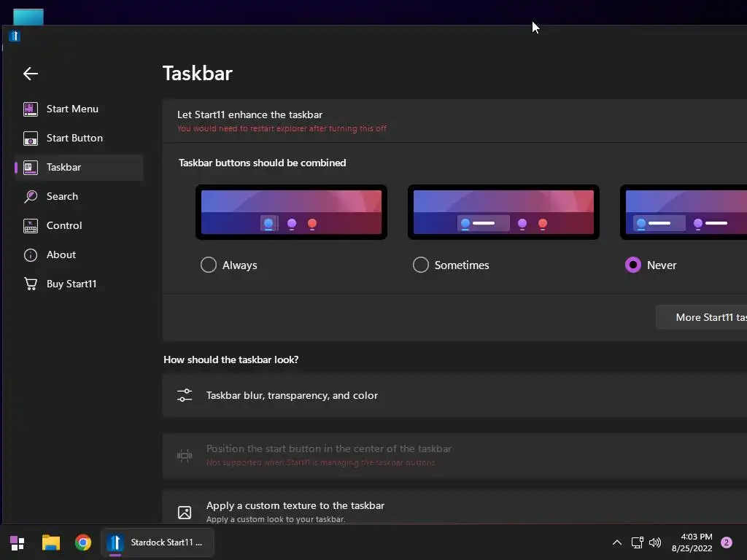Go back using the left arrow
747x560 pixels.
pos(31,74)
